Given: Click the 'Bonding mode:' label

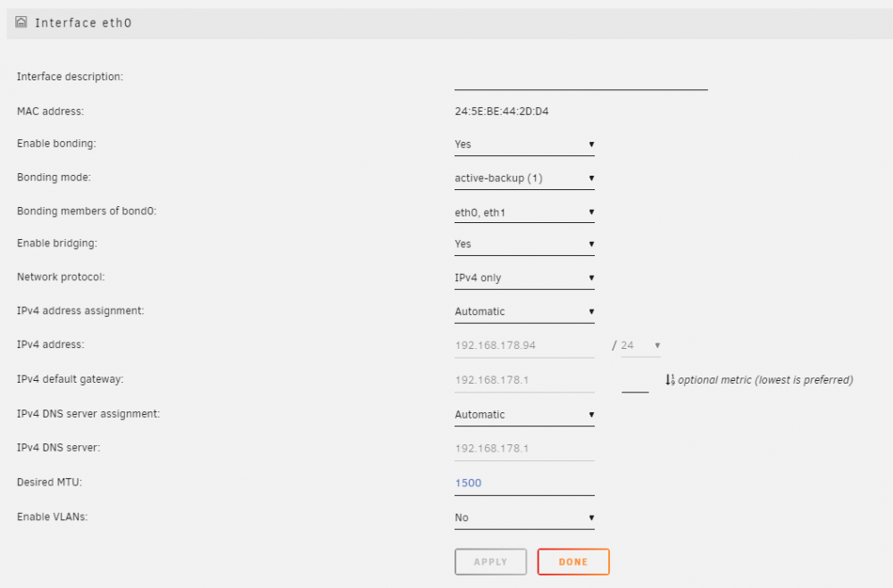Looking at the screenshot, I should (54, 178).
